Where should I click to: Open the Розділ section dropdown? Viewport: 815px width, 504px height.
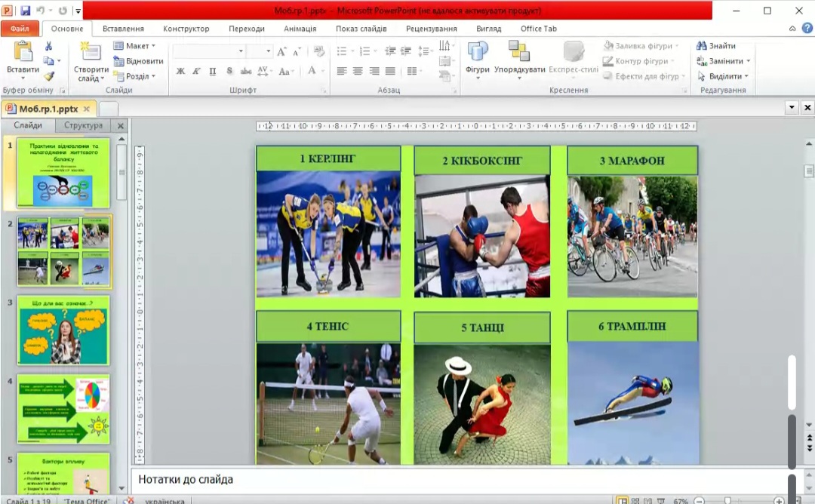point(136,76)
